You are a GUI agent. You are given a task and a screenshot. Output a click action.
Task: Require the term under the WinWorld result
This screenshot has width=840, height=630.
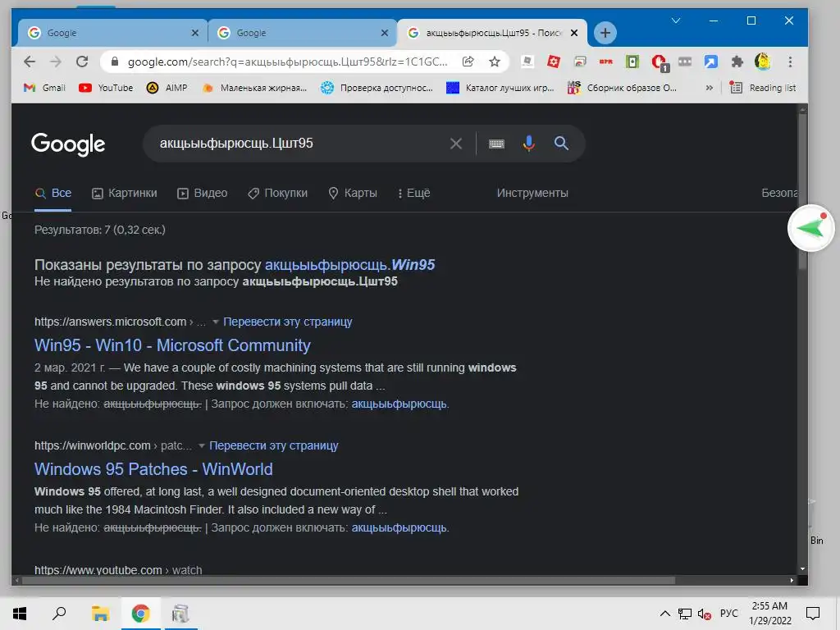click(399, 527)
